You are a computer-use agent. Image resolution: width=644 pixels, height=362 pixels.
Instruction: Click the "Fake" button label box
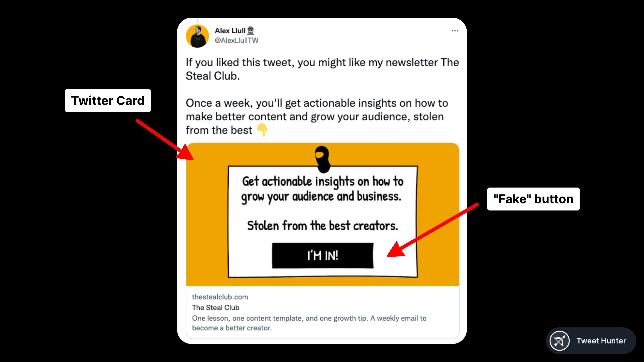pyautogui.click(x=533, y=199)
